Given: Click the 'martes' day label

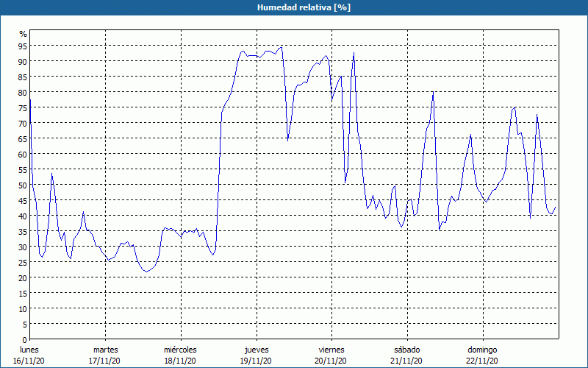Looking at the screenshot, I should coord(105,350).
